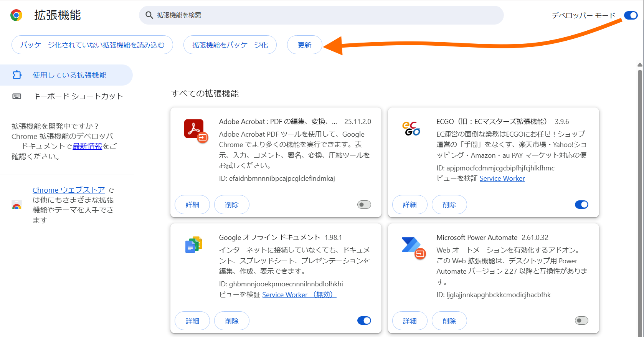The image size is (644, 337).
Task: Open キーボード ショートカット page
Action: click(x=78, y=96)
